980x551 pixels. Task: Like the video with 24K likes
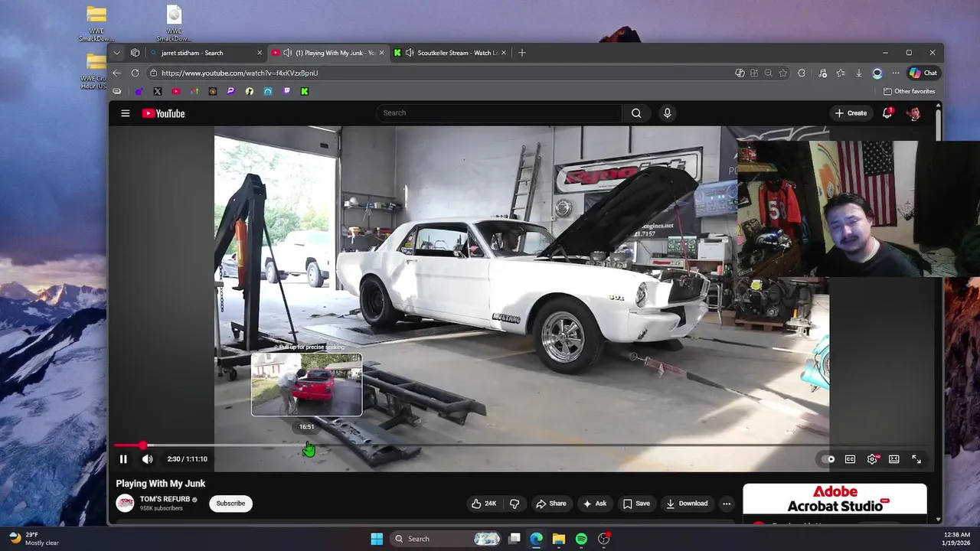point(484,504)
